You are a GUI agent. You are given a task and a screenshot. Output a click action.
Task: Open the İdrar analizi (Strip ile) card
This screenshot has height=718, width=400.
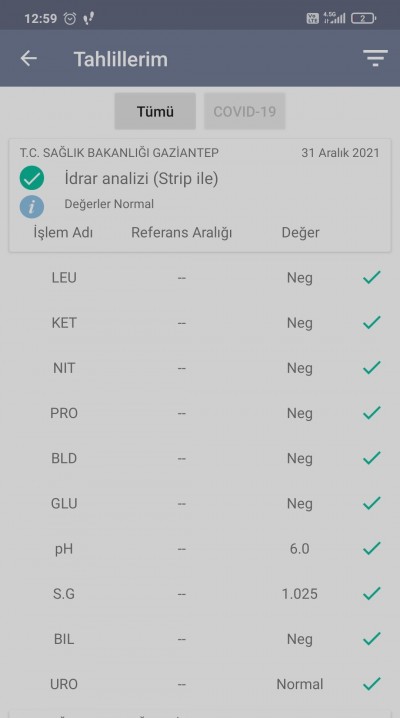click(200, 196)
